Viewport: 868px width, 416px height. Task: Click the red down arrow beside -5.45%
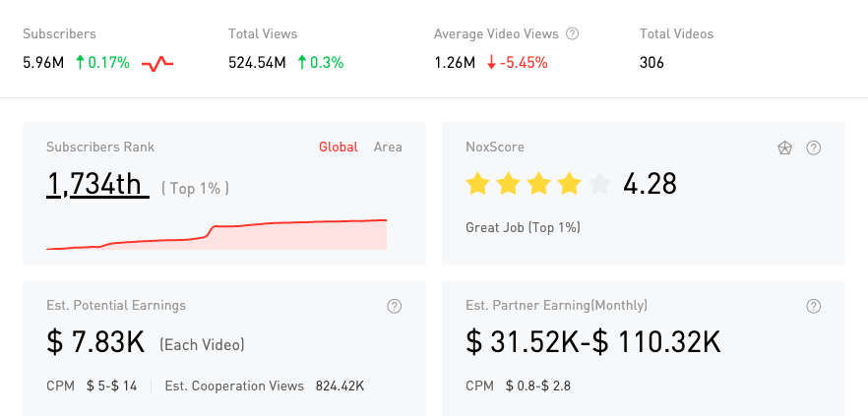tap(491, 63)
